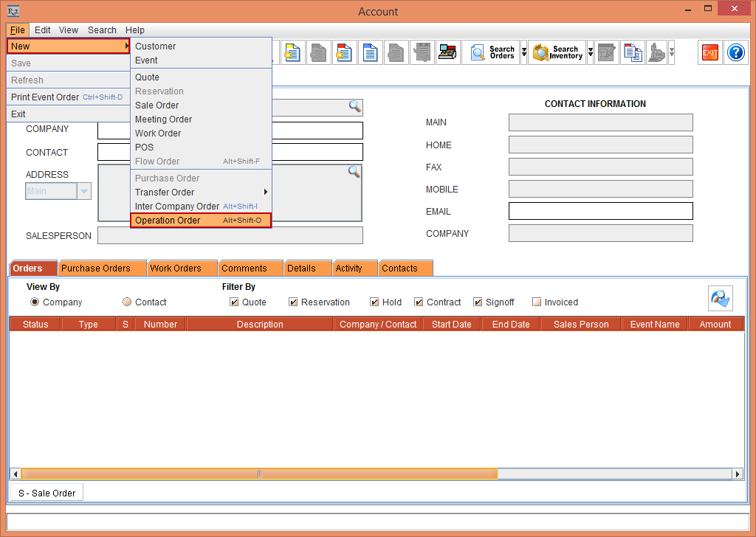
Task: Click the cash register POS icon
Action: (x=447, y=52)
